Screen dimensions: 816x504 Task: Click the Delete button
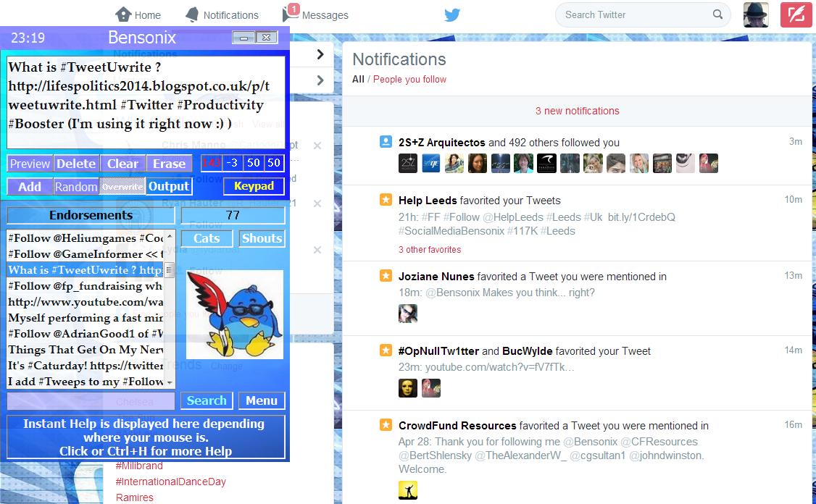[x=76, y=164]
